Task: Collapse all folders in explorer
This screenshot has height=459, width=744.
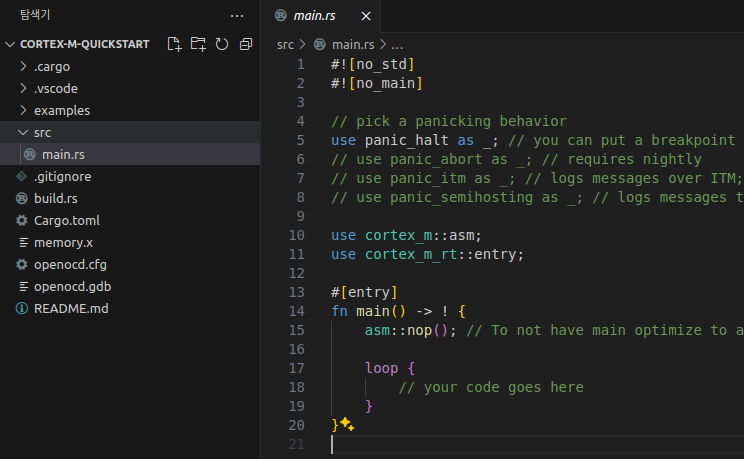Action: click(243, 44)
